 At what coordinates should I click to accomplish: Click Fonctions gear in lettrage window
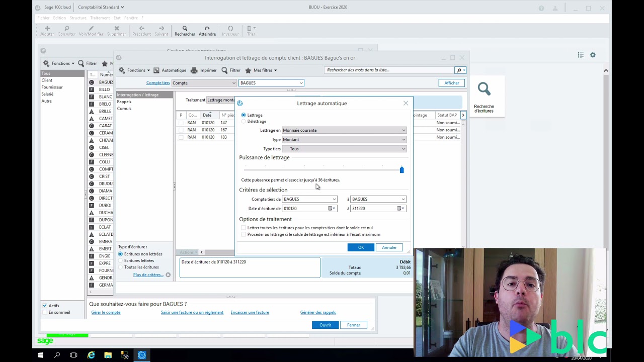click(122, 70)
